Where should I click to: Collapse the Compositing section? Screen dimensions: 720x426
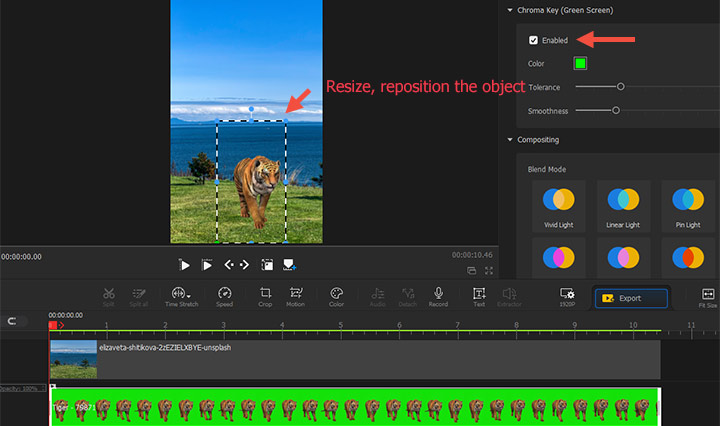click(x=509, y=139)
